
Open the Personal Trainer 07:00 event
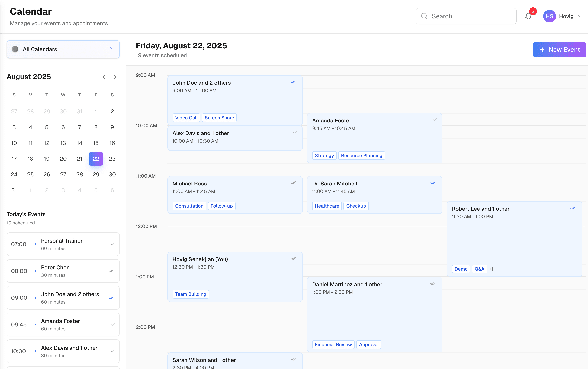pyautogui.click(x=63, y=244)
